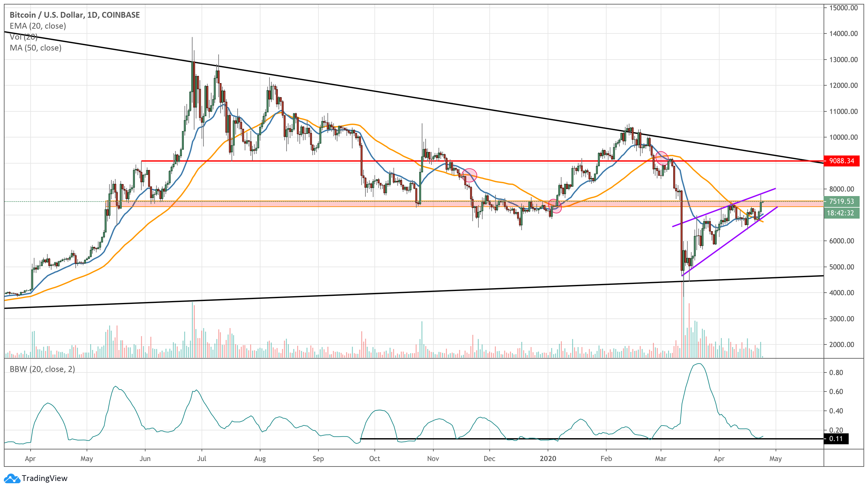
Task: Click the EMA (20, close) indicator label
Action: click(38, 26)
